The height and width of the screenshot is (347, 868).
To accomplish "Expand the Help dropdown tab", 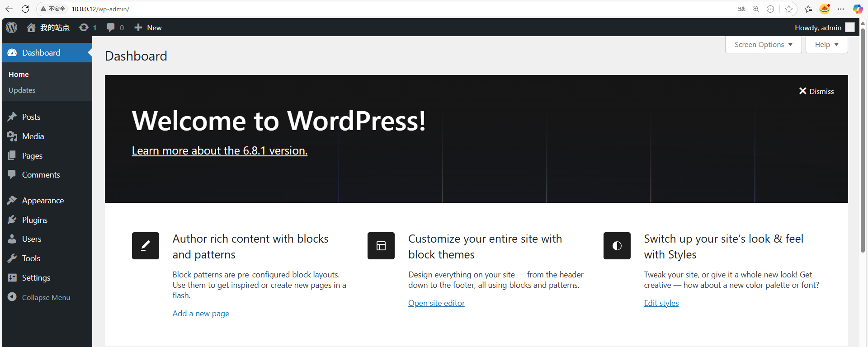I will [x=827, y=45].
